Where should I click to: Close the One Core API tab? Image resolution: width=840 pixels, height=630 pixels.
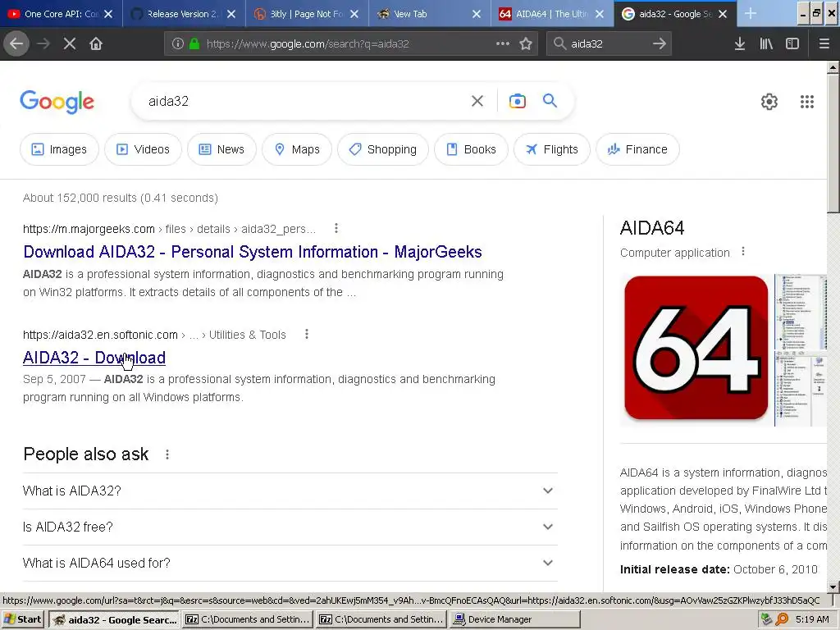click(x=108, y=14)
